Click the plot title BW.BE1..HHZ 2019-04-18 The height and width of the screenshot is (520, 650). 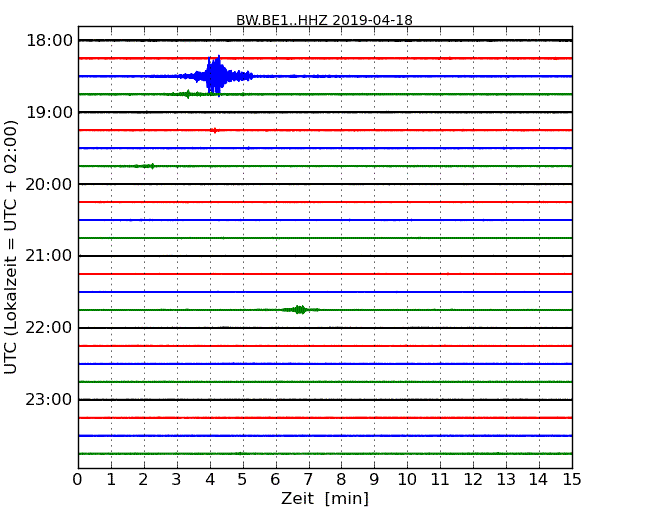(324, 20)
